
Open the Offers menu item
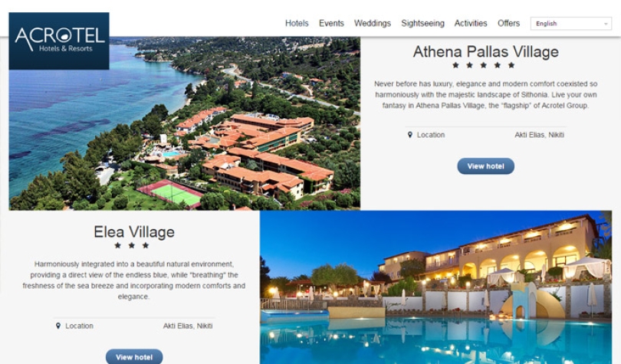click(508, 23)
